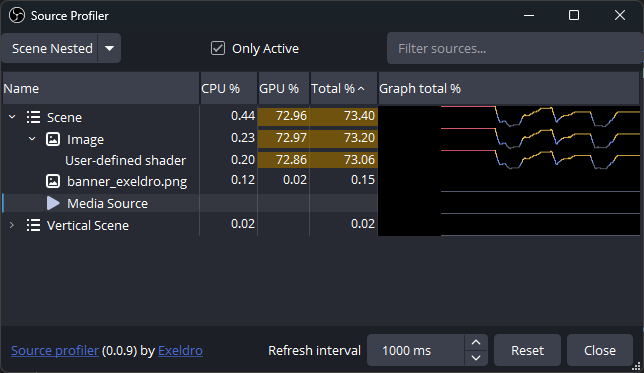Select the User-defined shader row
Screen dimensions: 644x373
125,160
